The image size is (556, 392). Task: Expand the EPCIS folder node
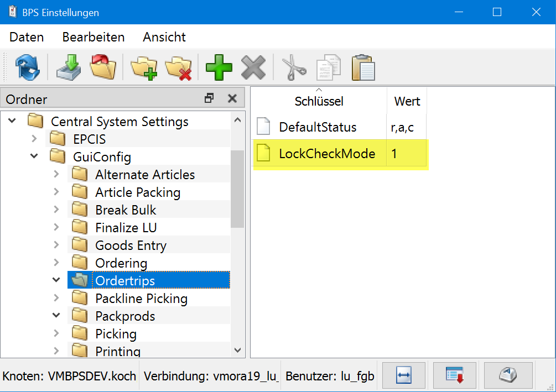click(x=34, y=139)
